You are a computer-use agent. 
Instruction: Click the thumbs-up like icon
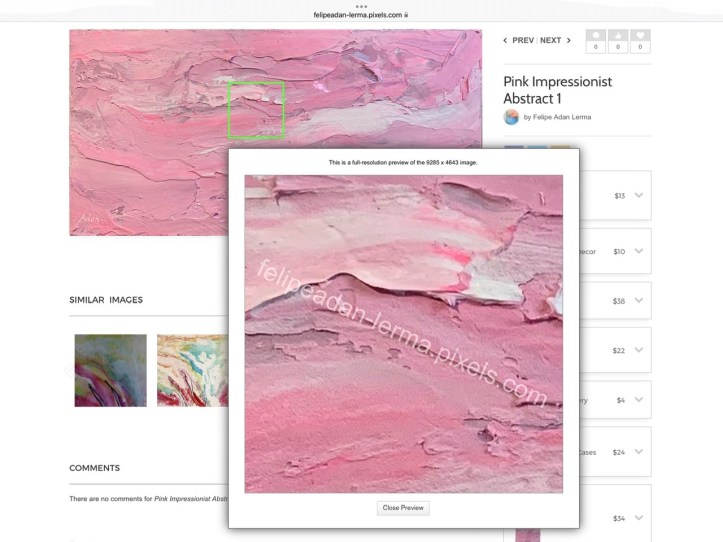point(618,36)
